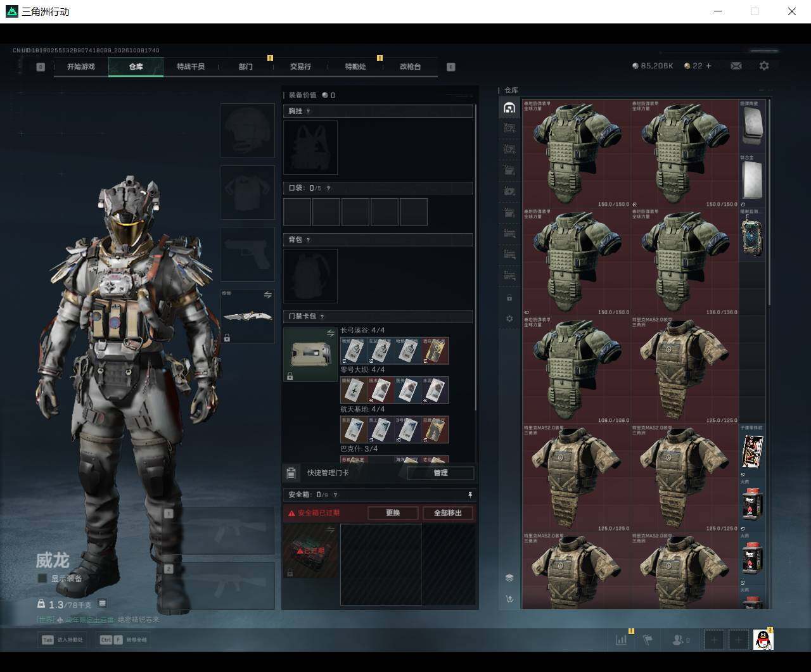Click the first plus squad slot at bottom
Screen dimensions: 811x672
coord(714,640)
